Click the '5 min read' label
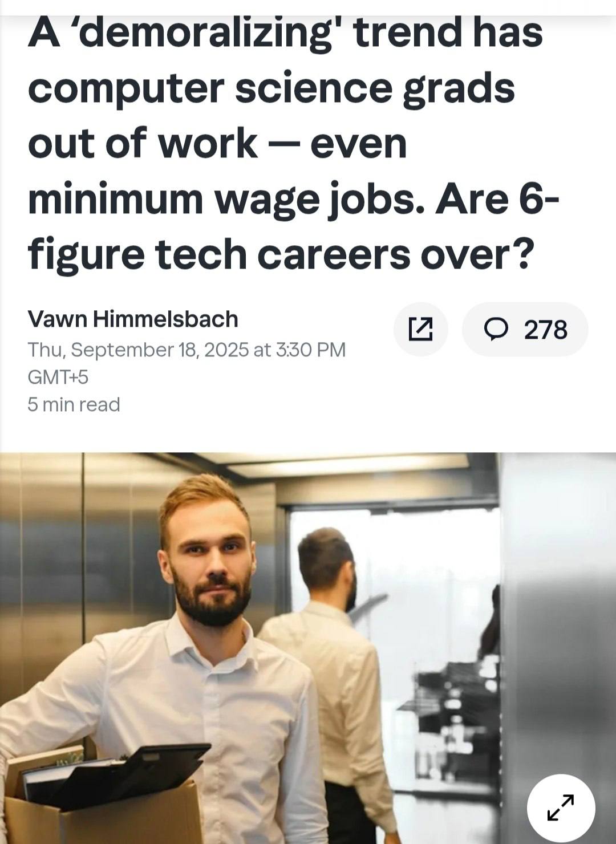 point(74,404)
